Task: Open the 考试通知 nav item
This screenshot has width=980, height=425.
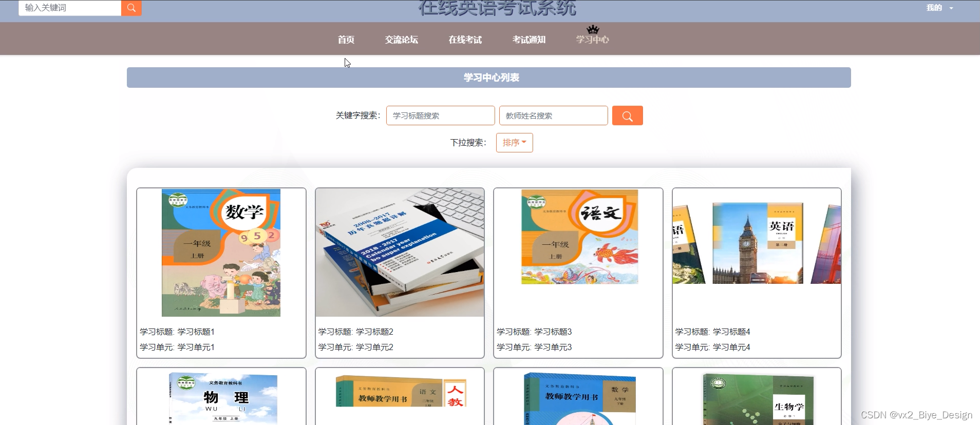Action: [x=529, y=40]
